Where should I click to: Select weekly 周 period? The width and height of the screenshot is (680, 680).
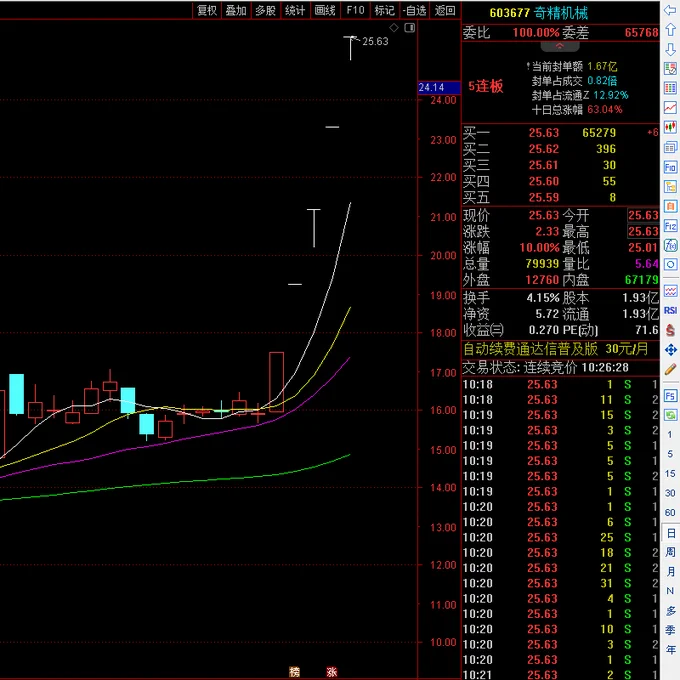[x=670, y=552]
